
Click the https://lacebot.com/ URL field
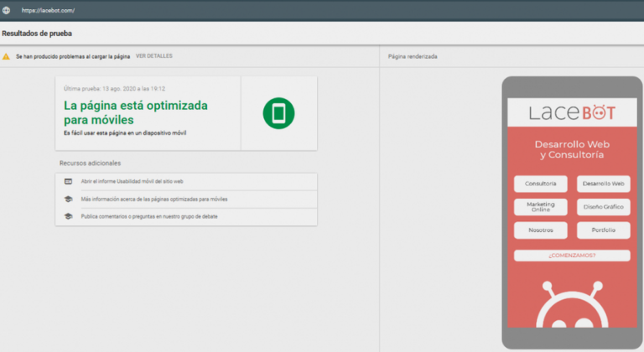pyautogui.click(x=48, y=10)
